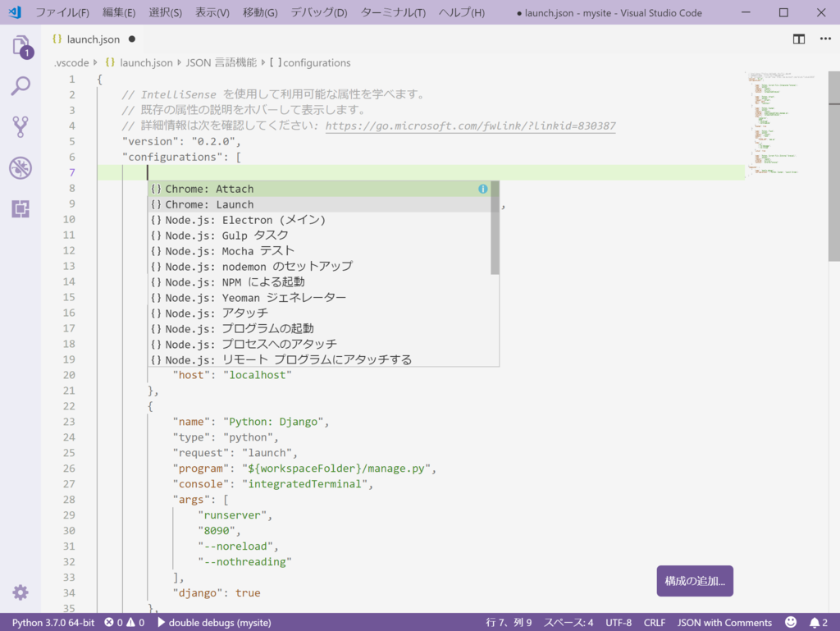Screen dimensions: 840x631
Task: Click the "django": true line
Action: (217, 592)
